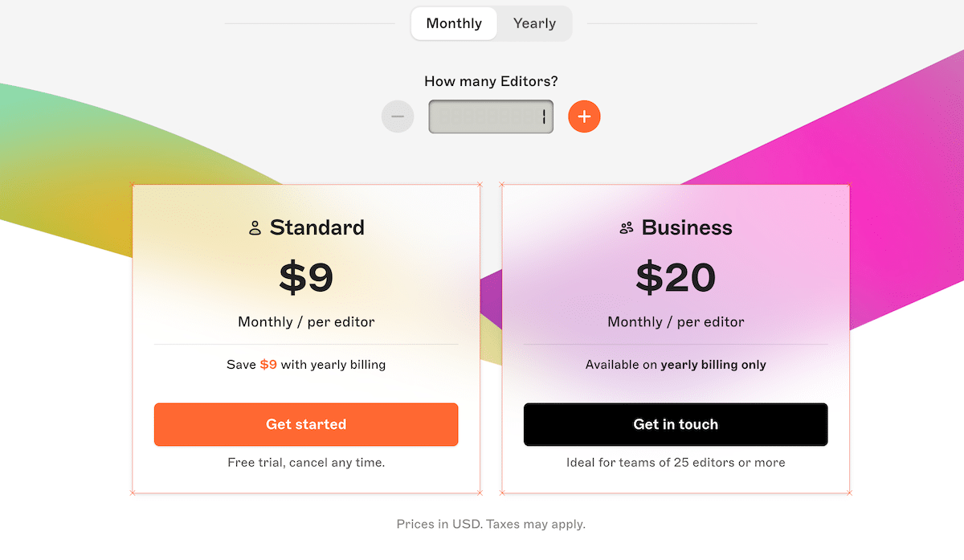Click the Standard plan person icon
Screen dimensions: 964x560
pos(255,228)
